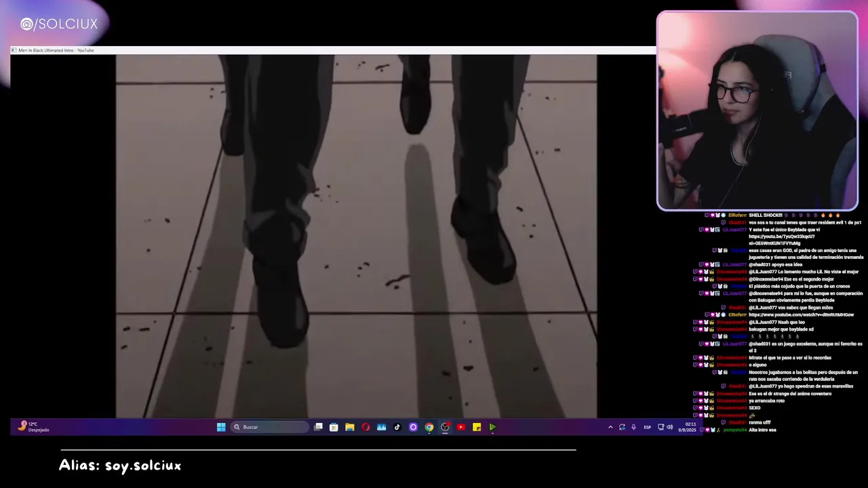Click username pompeto94 in chat
This screenshot has width=868, height=488.
[735, 430]
